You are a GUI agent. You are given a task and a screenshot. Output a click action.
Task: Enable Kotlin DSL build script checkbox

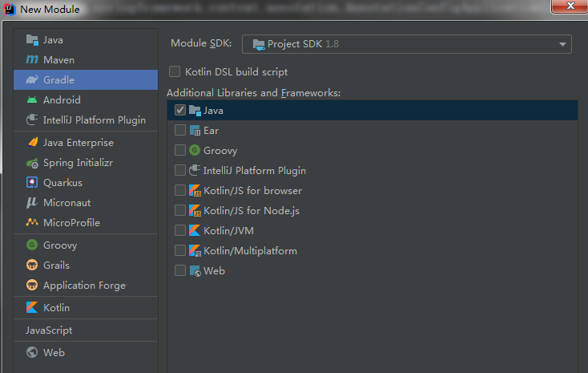(175, 71)
